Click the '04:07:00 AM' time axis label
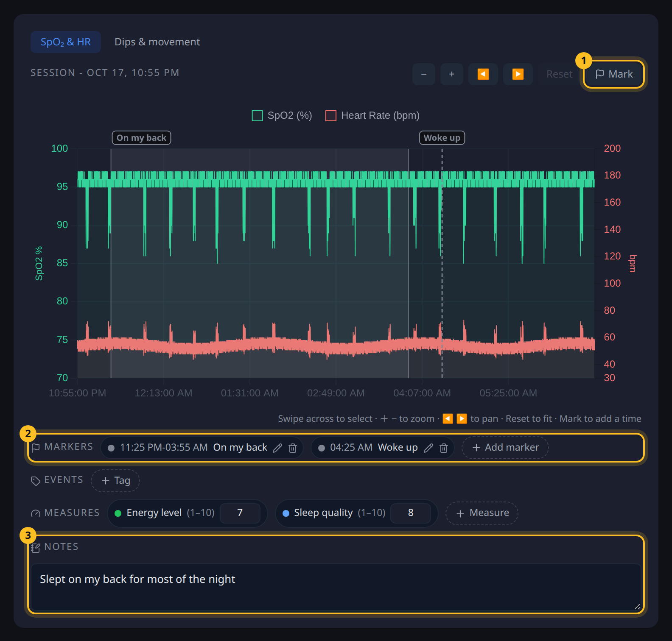 [422, 393]
